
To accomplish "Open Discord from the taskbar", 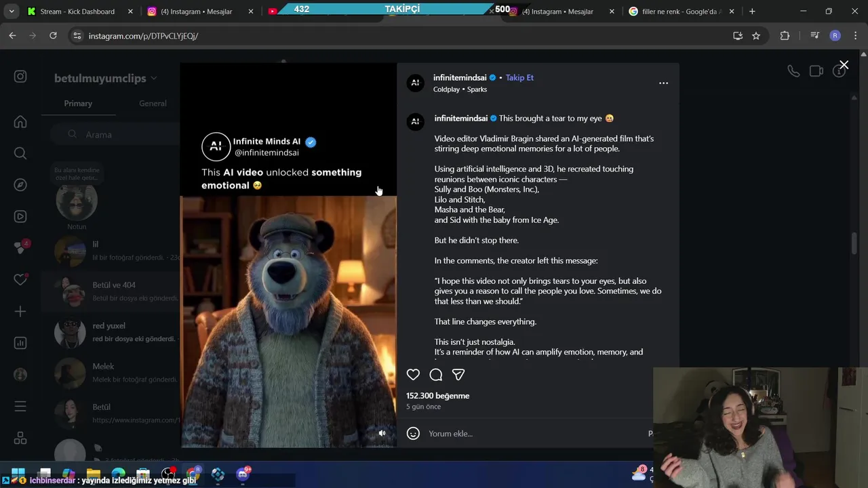I will tap(243, 474).
